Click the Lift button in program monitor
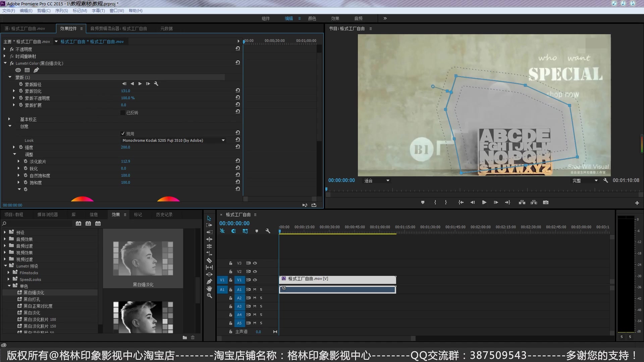 click(522, 202)
